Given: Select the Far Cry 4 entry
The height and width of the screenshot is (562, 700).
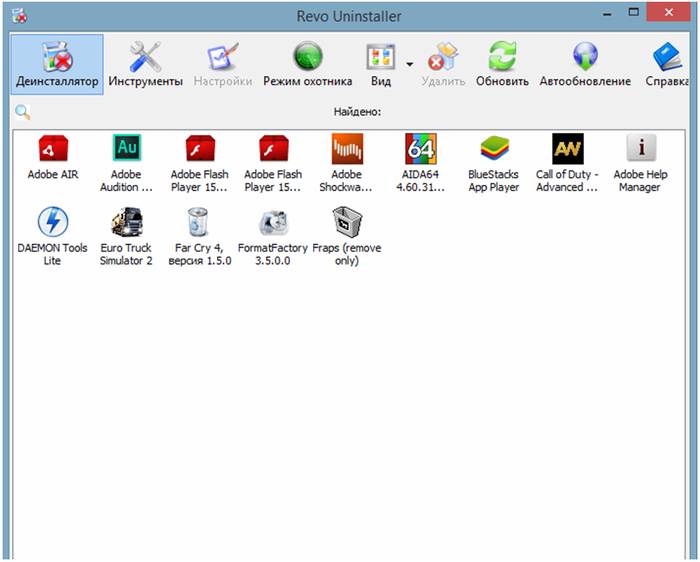Looking at the screenshot, I should pyautogui.click(x=199, y=222).
